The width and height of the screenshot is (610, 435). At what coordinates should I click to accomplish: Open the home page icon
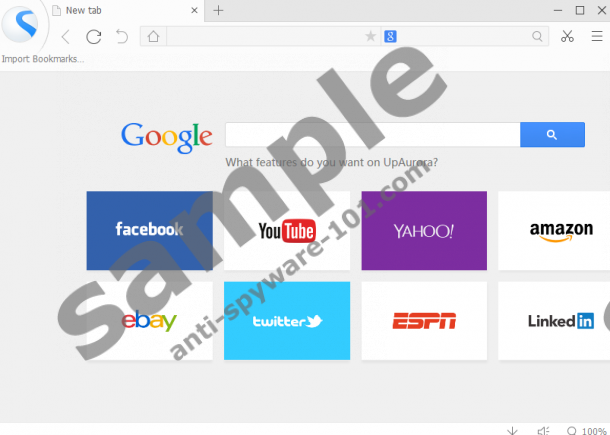(x=152, y=37)
